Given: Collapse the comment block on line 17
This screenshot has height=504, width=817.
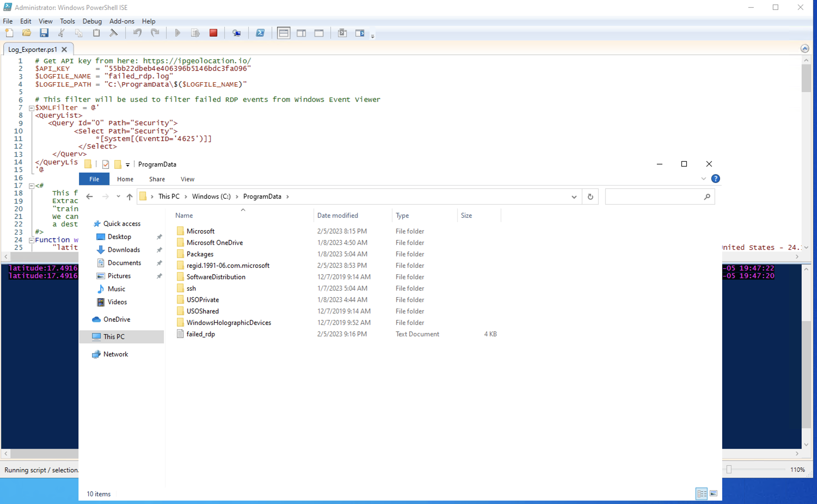Looking at the screenshot, I should click(31, 186).
